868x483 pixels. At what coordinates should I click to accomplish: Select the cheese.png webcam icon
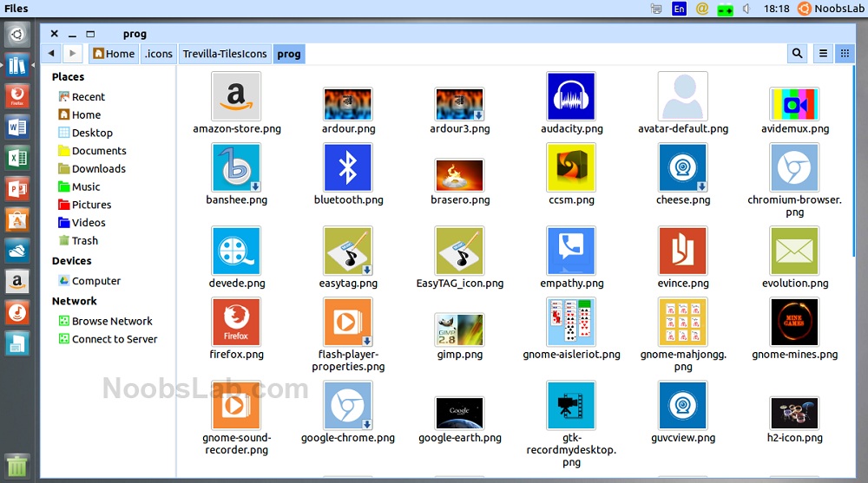tap(682, 167)
